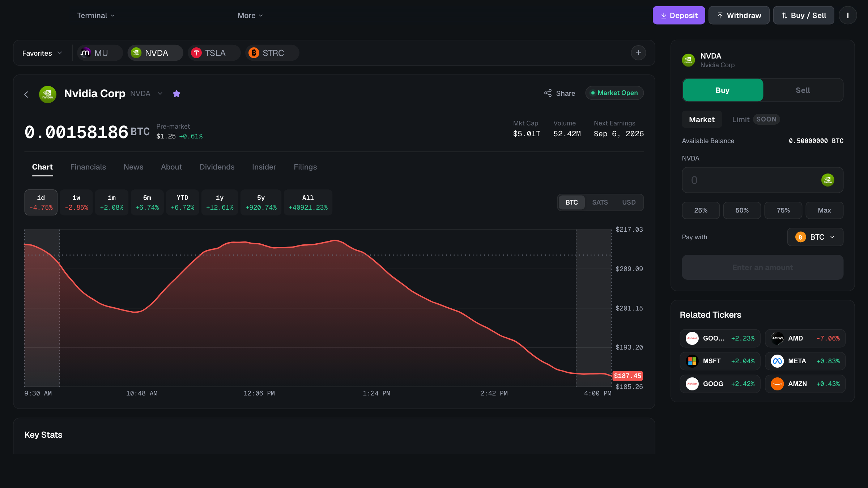Expand the Favorites list dropdown
This screenshot has height=488, width=868.
coord(42,53)
